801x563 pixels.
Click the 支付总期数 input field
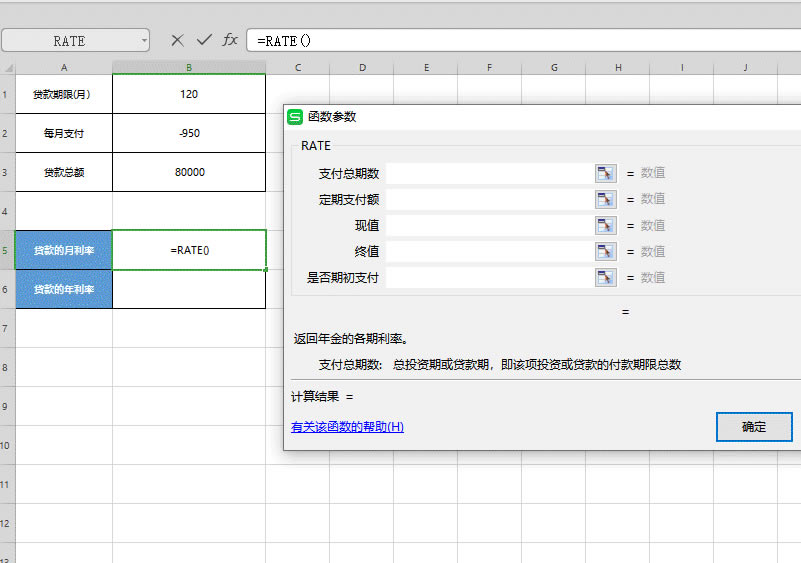coord(489,173)
